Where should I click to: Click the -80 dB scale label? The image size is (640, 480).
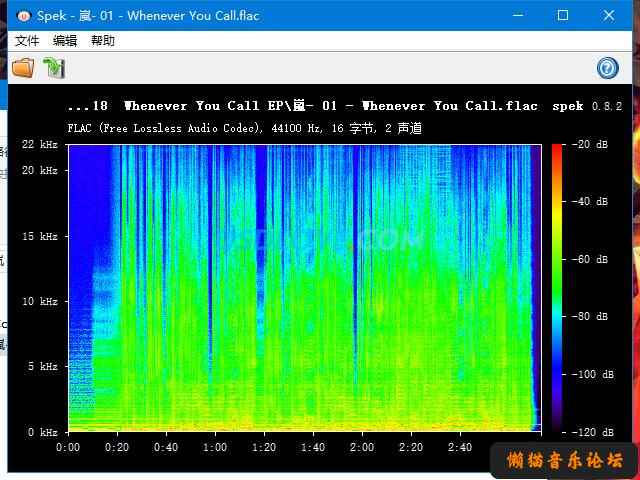590,316
